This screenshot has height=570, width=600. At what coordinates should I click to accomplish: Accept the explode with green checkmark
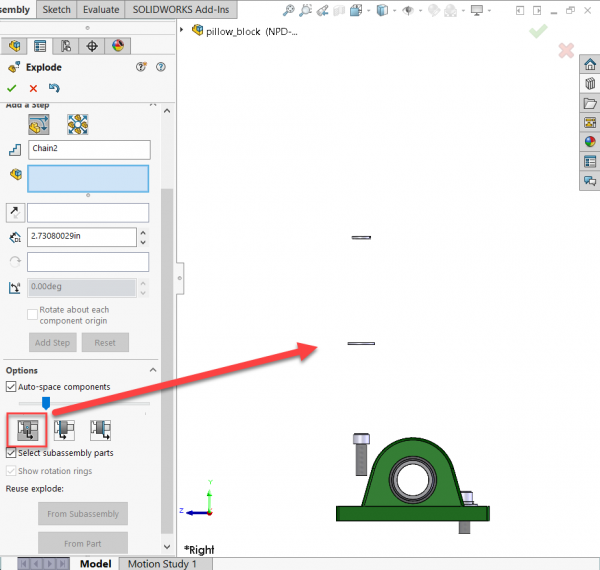coord(11,88)
